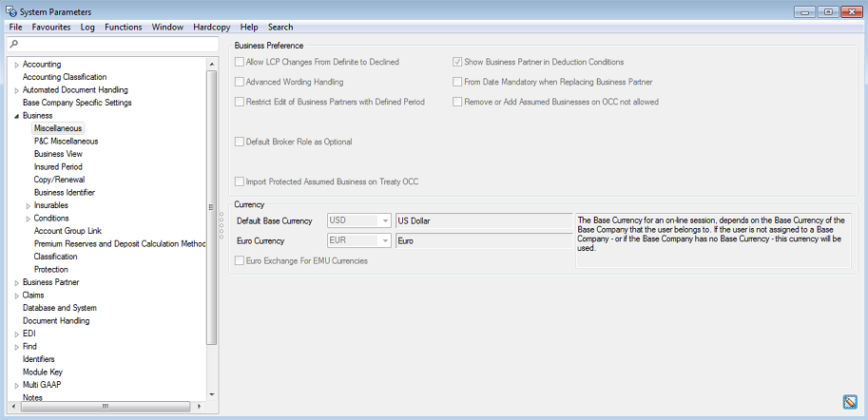Select Business View tree item
Viewport: 868px width, 420px height.
click(x=58, y=154)
